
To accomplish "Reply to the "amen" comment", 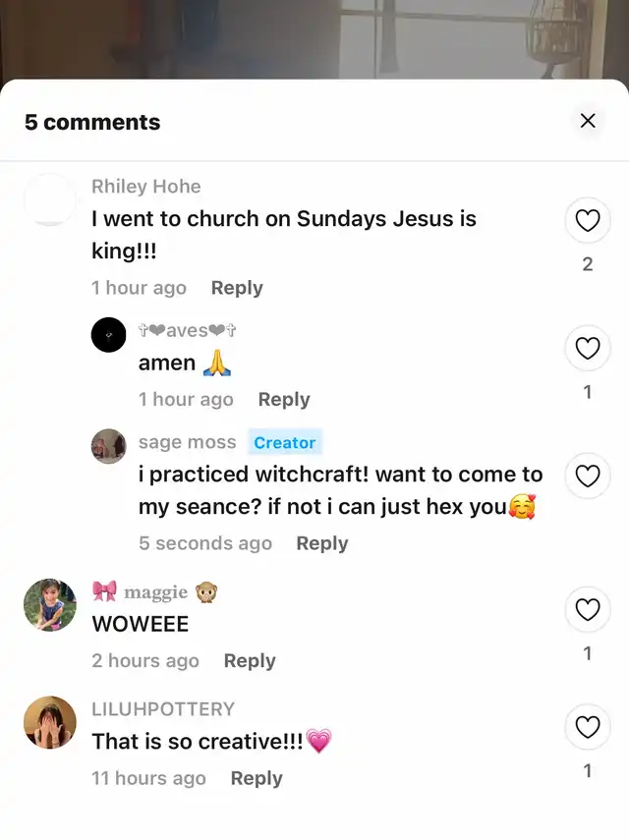I will [283, 400].
